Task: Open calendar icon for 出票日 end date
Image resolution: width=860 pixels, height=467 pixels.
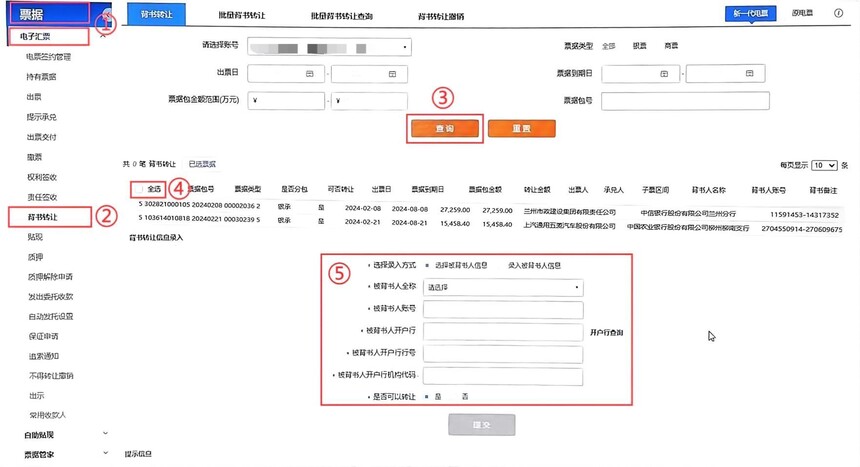Action: (392, 74)
